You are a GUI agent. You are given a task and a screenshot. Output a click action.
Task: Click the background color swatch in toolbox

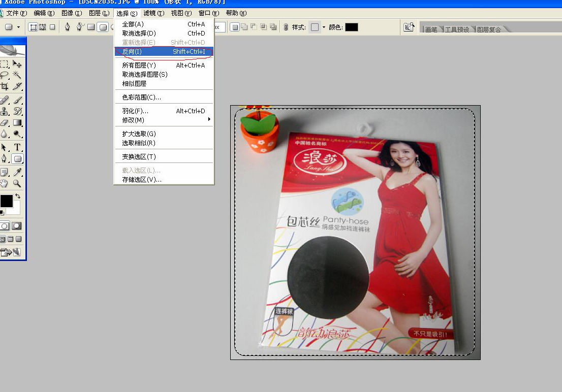click(x=15, y=209)
